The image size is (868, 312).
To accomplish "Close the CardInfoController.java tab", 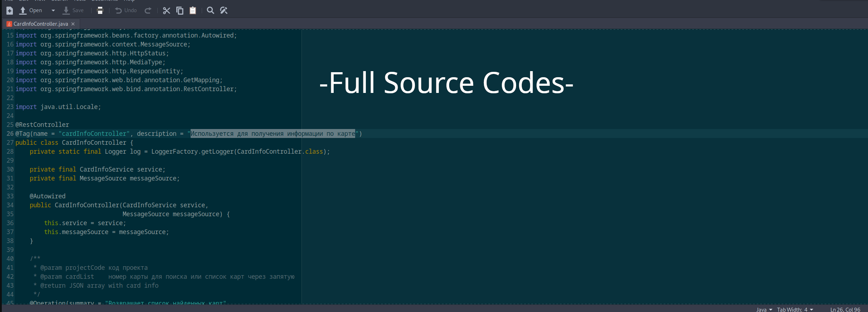I will coord(73,24).
